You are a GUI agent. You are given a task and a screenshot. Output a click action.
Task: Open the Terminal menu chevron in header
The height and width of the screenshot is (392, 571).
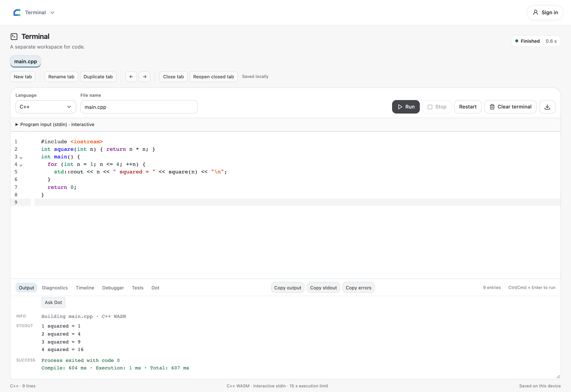(x=52, y=13)
